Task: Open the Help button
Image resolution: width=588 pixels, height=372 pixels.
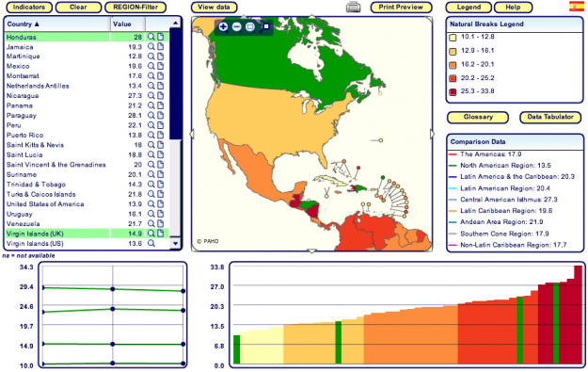Action: point(513,8)
